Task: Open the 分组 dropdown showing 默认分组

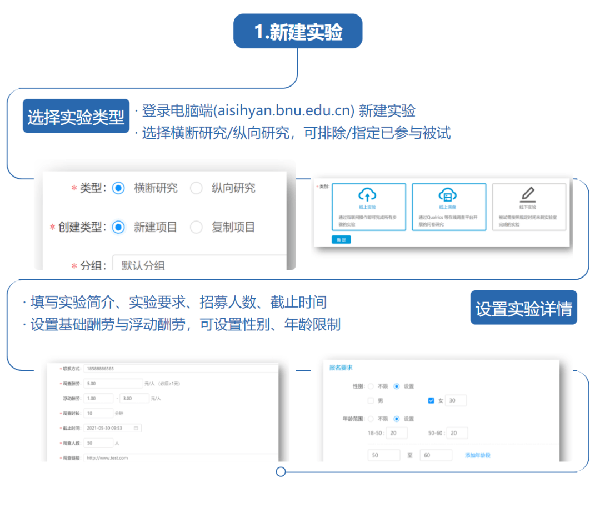Action: [x=200, y=265]
